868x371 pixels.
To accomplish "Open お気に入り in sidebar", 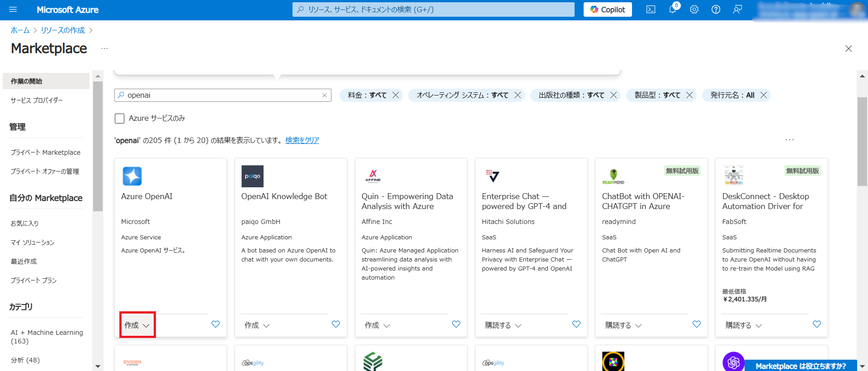I will pyautogui.click(x=24, y=224).
